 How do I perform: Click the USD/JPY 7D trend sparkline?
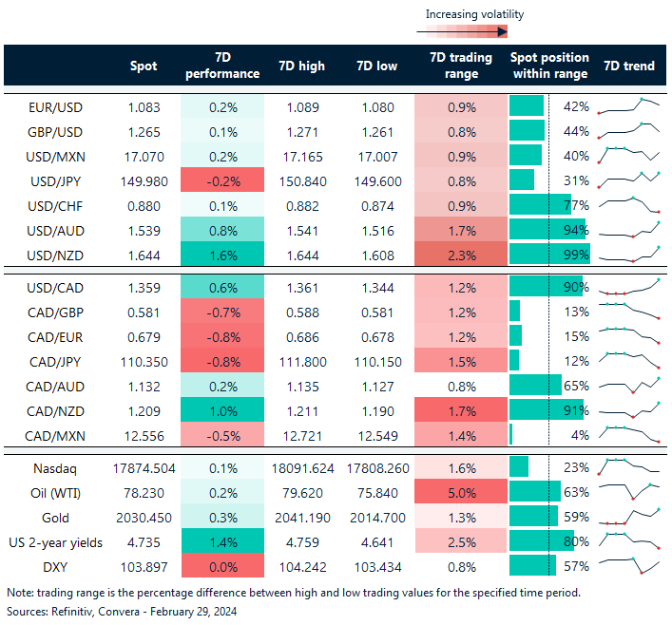(x=630, y=180)
